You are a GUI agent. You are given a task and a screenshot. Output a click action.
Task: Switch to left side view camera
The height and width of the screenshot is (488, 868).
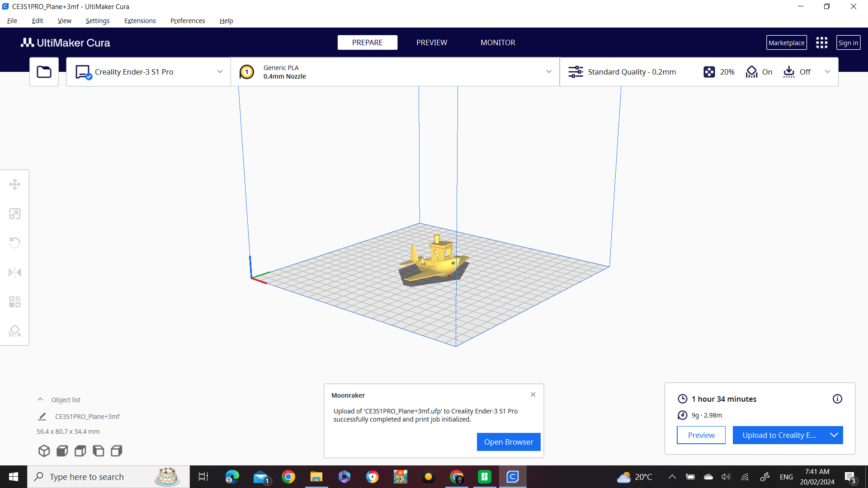[99, 450]
